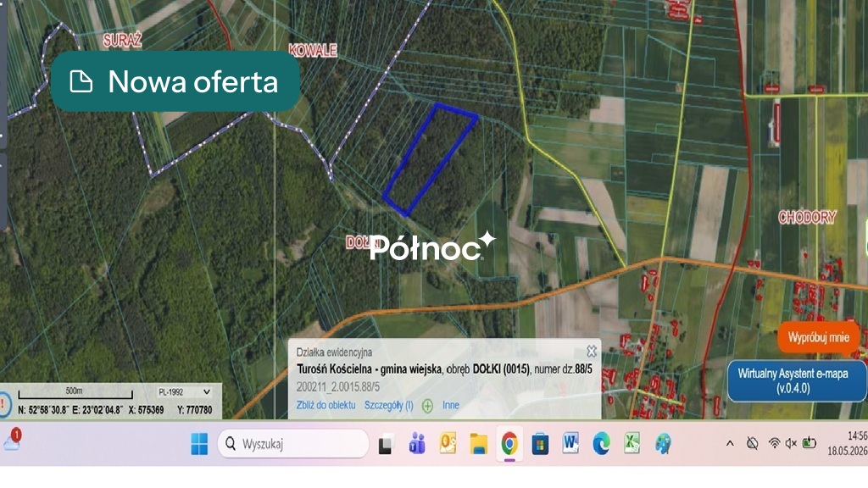
Task: Click the Wyszukaj taskbar search field
Action: (x=293, y=444)
